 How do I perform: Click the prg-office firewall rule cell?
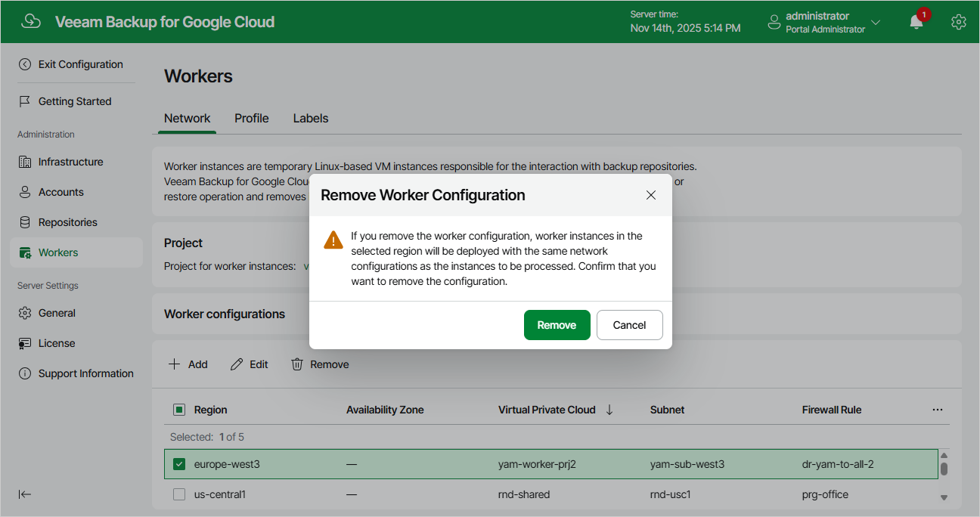[825, 494]
